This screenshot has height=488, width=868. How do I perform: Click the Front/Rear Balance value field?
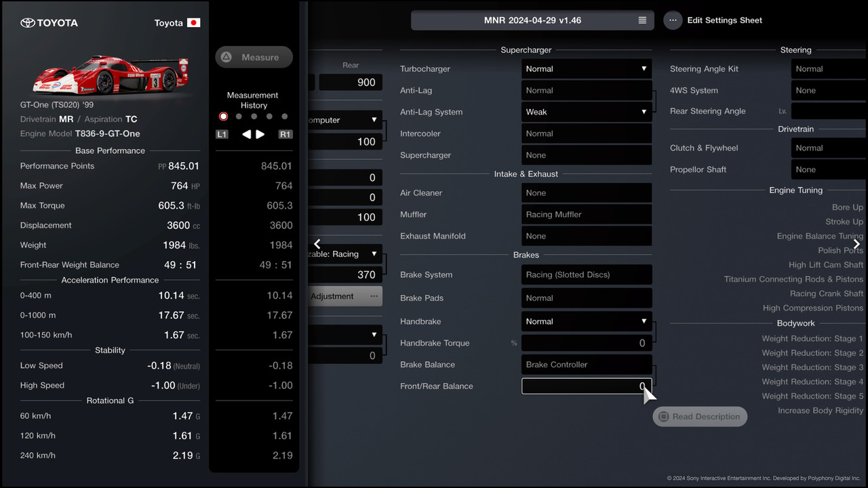[x=587, y=386]
